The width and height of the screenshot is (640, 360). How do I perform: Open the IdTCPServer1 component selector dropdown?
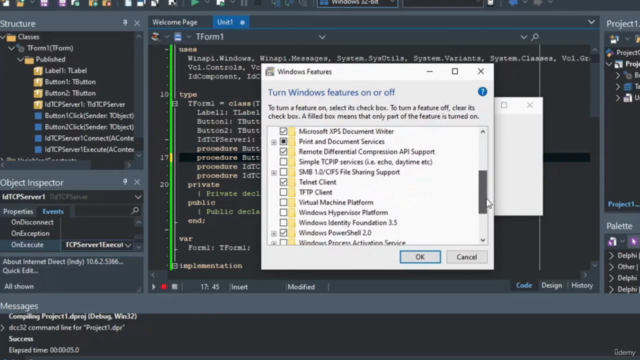(x=138, y=197)
